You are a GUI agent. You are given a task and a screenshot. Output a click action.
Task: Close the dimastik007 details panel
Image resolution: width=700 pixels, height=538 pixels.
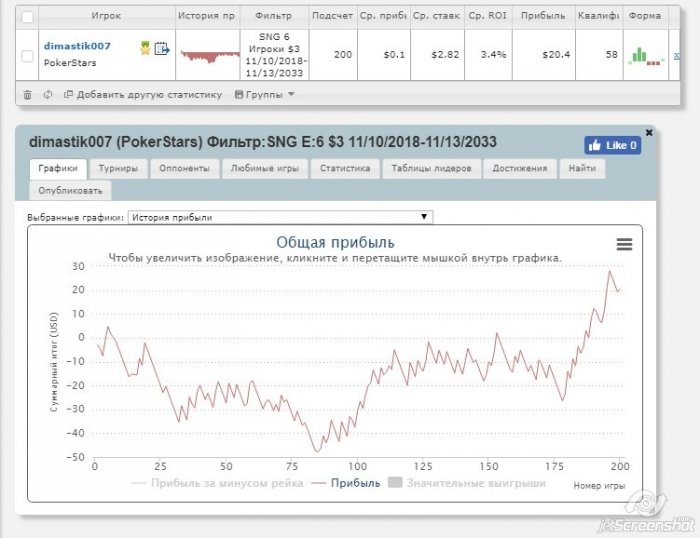pyautogui.click(x=649, y=132)
